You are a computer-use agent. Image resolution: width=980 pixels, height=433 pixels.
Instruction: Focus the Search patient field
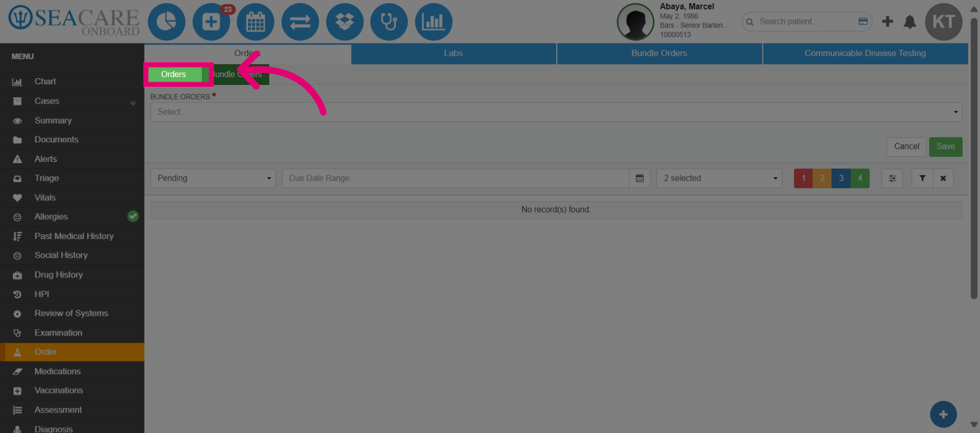pyautogui.click(x=806, y=21)
